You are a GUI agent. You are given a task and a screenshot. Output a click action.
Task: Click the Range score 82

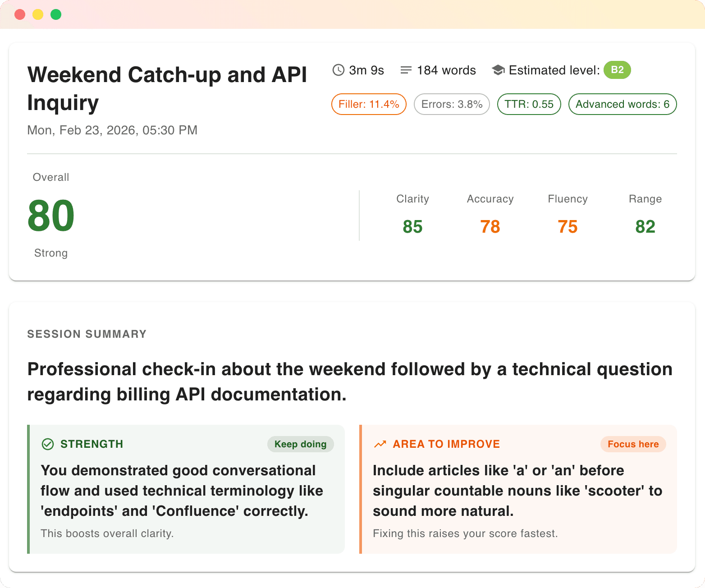click(x=645, y=226)
